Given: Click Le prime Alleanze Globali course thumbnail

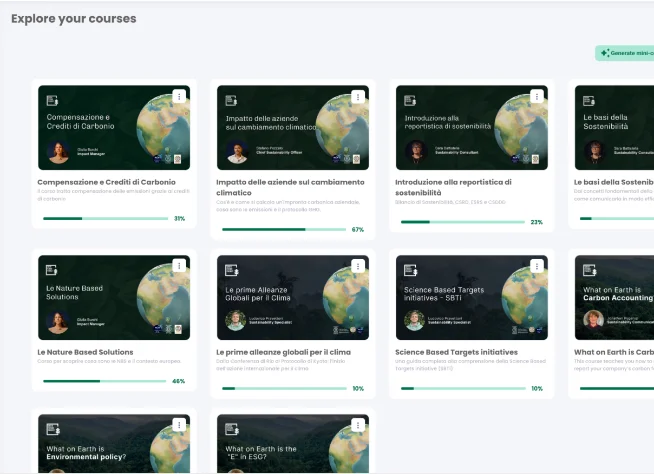Looking at the screenshot, I should click(x=293, y=298).
